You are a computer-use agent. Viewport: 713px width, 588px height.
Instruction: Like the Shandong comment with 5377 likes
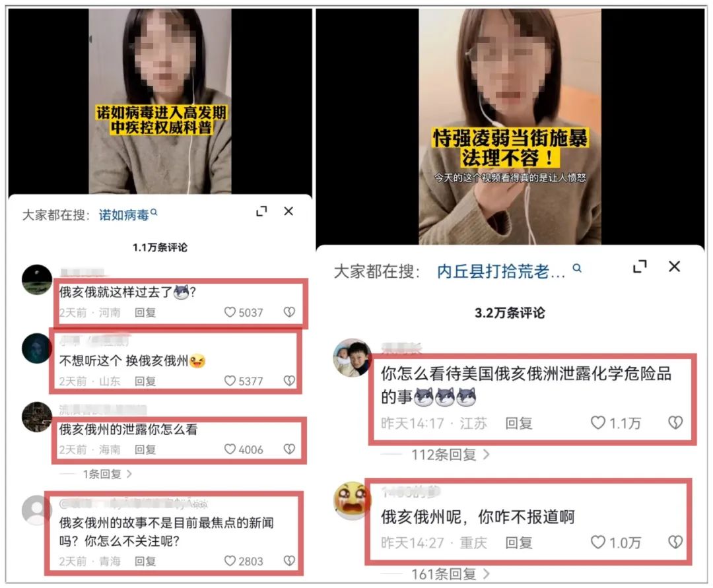pos(230,380)
